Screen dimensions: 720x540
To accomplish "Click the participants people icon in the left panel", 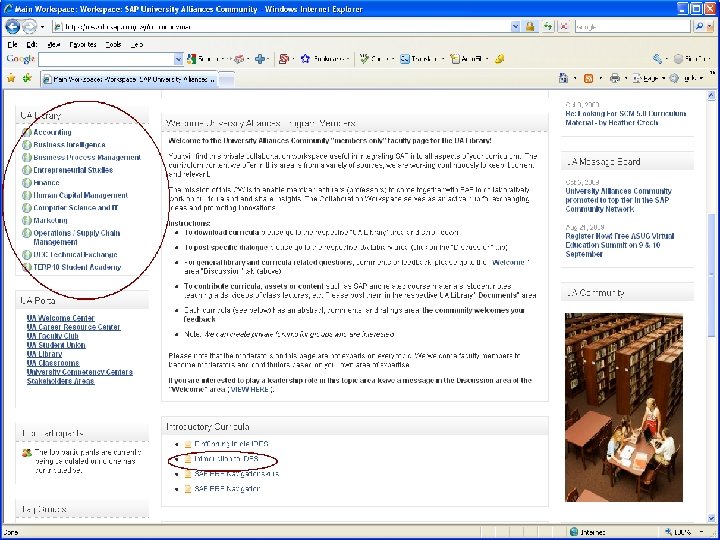I will point(27,453).
